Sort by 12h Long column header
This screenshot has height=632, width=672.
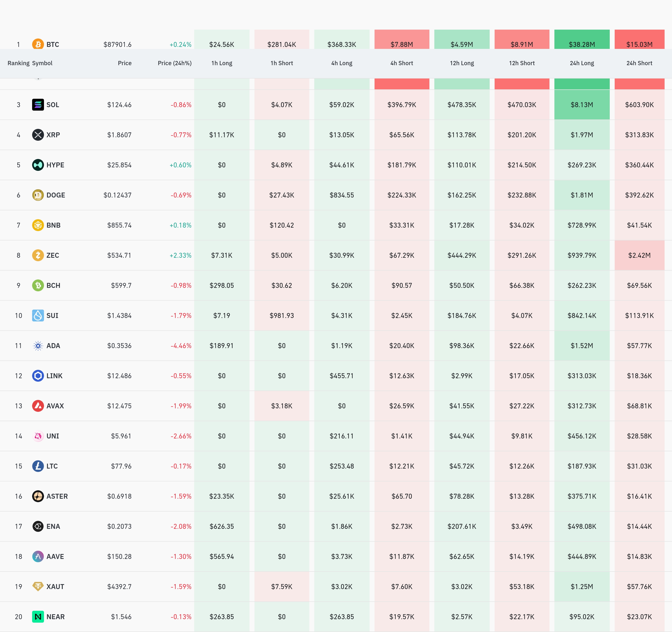(x=462, y=63)
